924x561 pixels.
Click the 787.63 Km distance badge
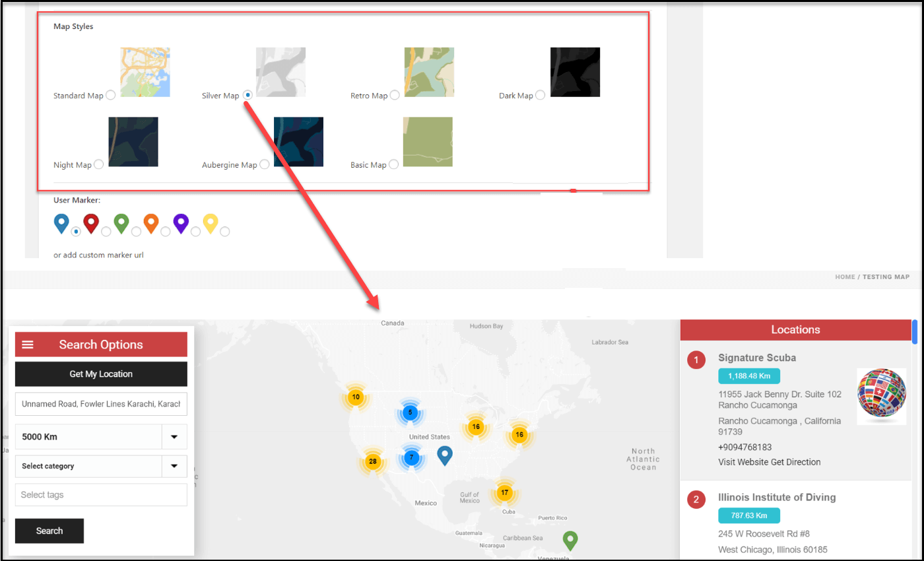click(x=749, y=515)
